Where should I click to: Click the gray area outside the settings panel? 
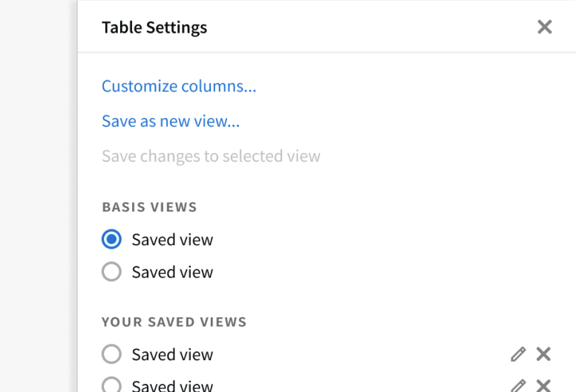click(x=37, y=193)
